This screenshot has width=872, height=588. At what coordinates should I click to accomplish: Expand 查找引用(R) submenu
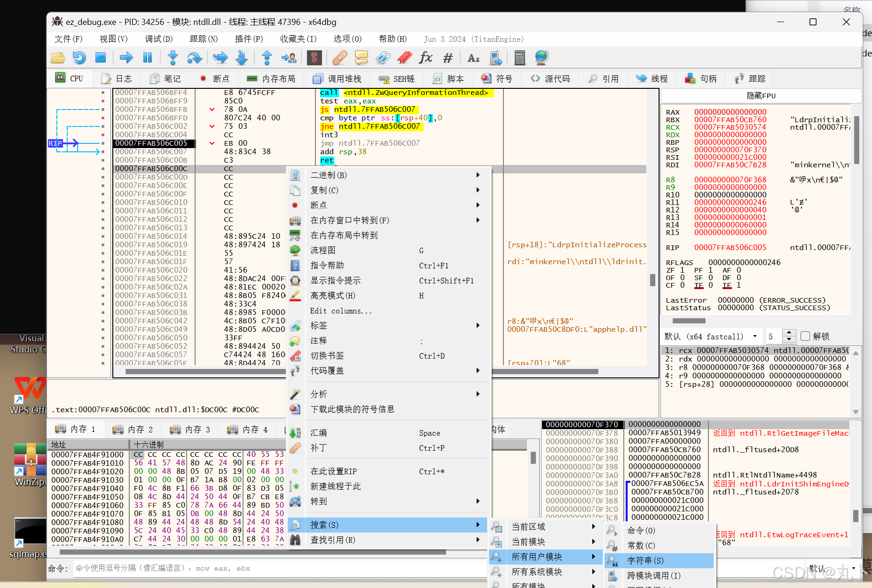(x=389, y=540)
